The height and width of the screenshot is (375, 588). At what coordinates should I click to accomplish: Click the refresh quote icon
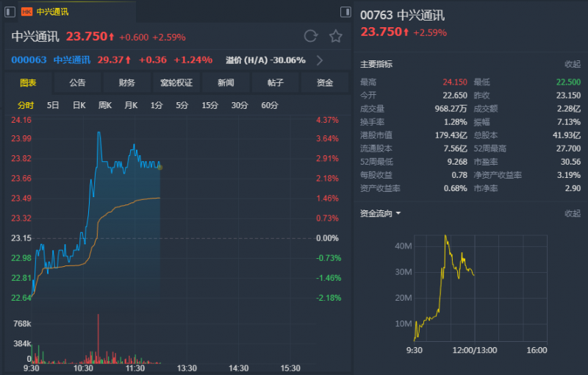310,36
